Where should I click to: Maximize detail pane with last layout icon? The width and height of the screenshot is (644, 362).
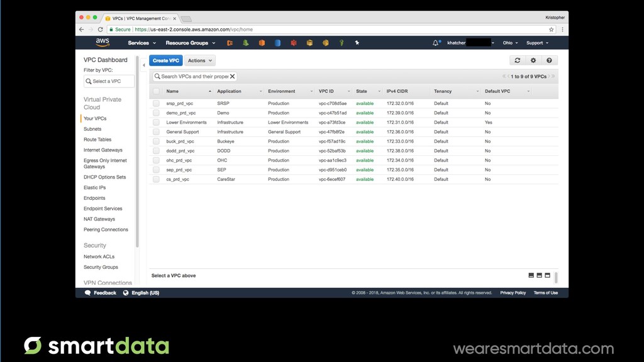[x=548, y=275]
